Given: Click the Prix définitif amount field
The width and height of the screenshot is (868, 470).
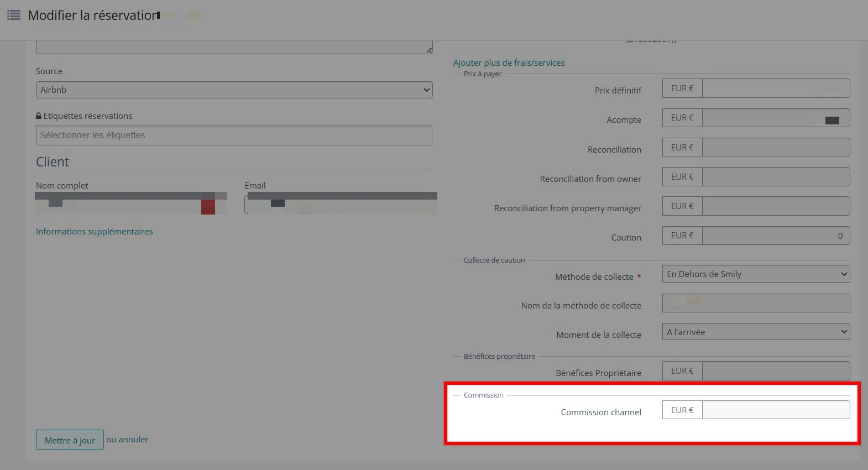Looking at the screenshot, I should 776,88.
